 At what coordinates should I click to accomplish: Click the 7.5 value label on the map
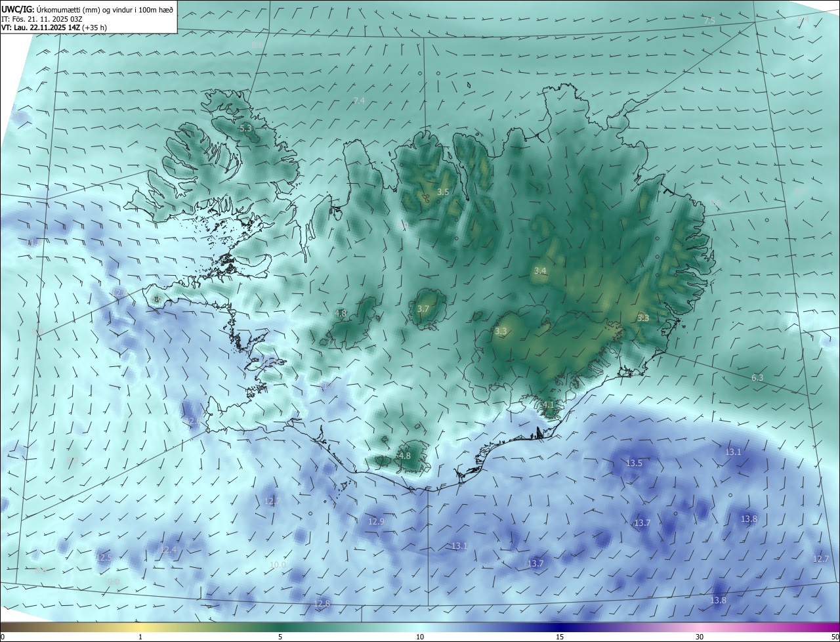point(709,21)
